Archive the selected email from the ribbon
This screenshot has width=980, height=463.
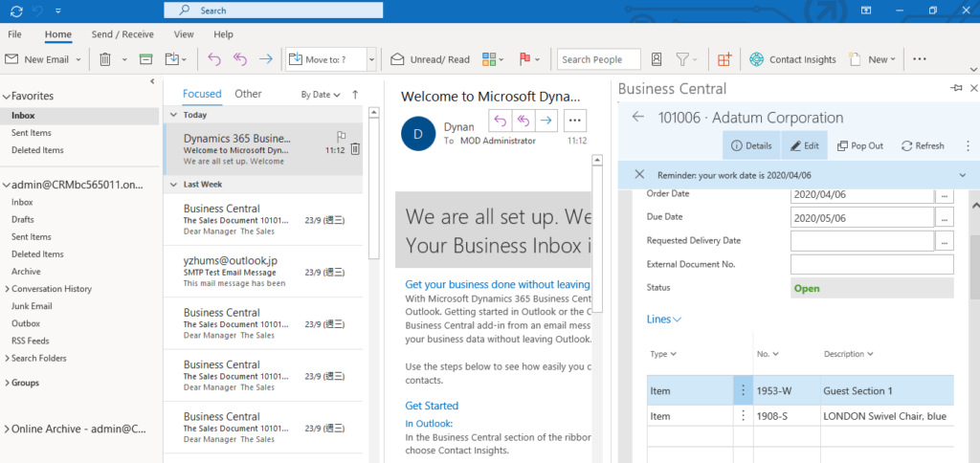pyautogui.click(x=146, y=59)
